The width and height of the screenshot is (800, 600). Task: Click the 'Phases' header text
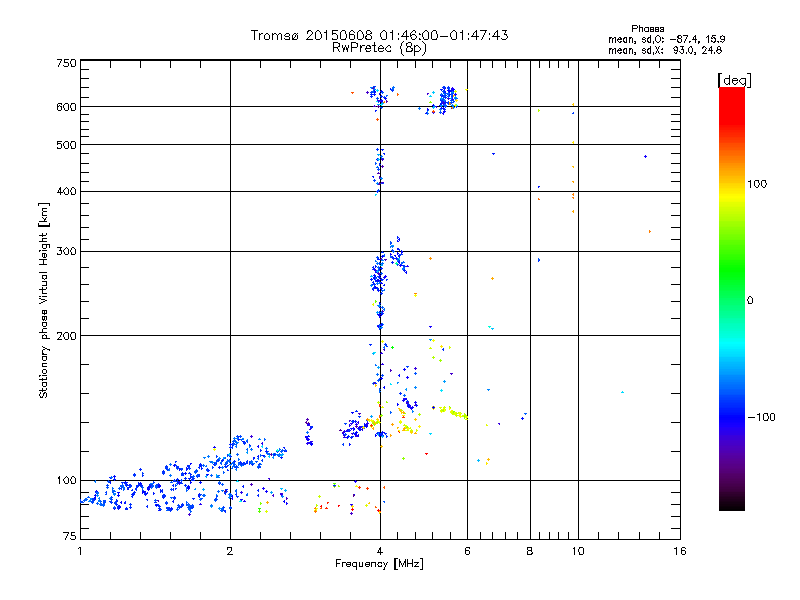[x=647, y=29]
